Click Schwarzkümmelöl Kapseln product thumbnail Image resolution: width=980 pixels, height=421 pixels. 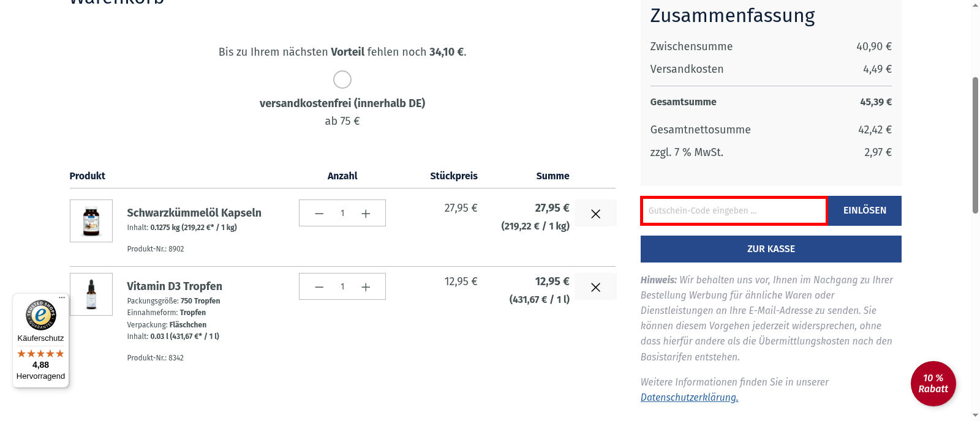tap(91, 221)
